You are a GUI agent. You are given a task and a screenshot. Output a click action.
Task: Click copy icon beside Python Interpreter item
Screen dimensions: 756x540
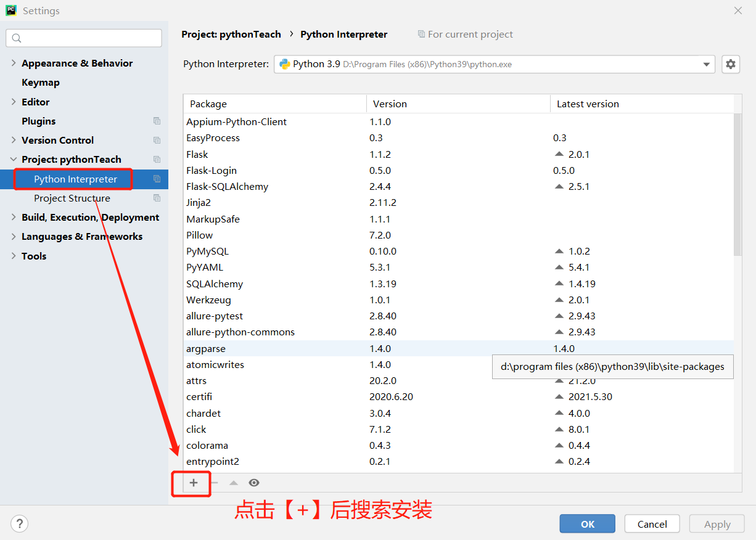pos(157,179)
